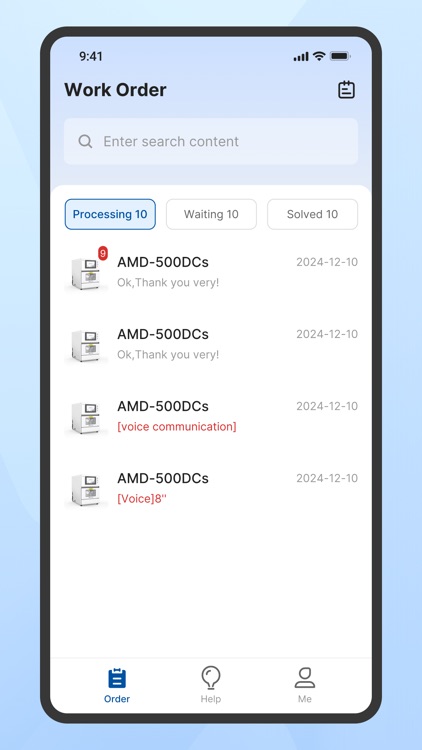Tap the cellular signal bars icon

[x=301, y=56]
